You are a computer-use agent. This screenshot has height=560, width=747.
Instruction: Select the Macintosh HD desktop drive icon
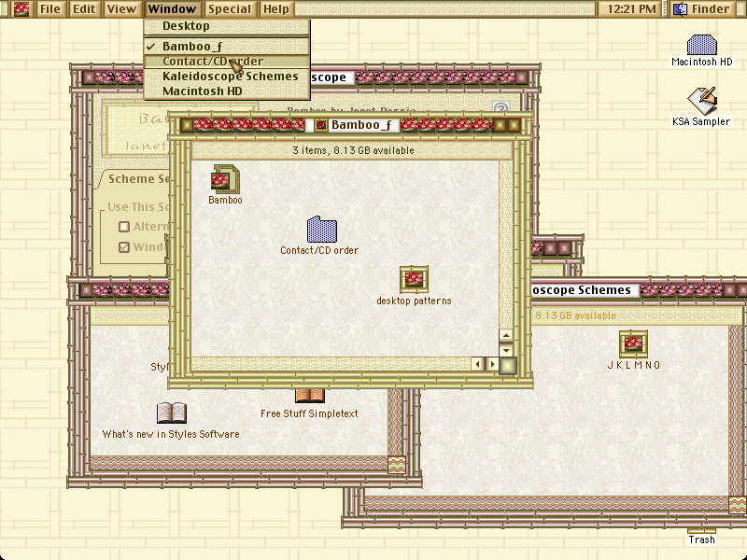(702, 45)
